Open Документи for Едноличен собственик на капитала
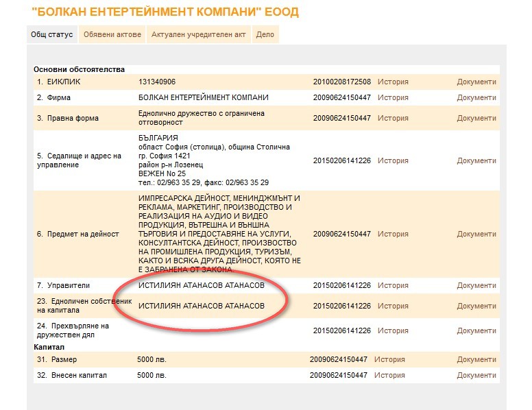The width and height of the screenshot is (532, 410). tap(476, 306)
